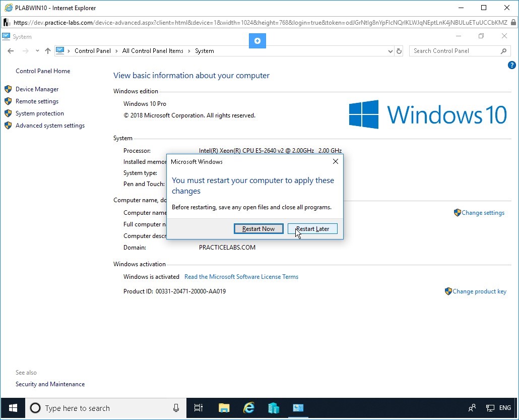Click Restart Now in the dialog
The image size is (519, 420).
point(258,228)
